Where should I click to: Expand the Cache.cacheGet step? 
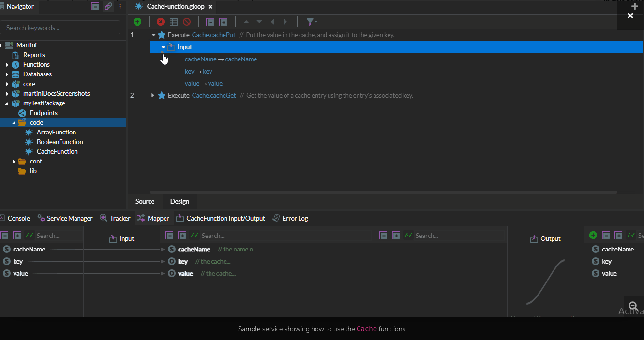click(x=153, y=95)
